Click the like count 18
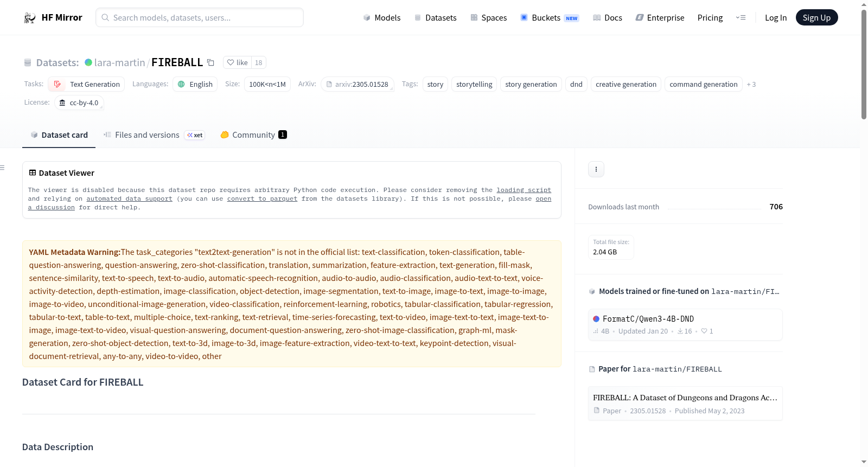The height and width of the screenshot is (467, 868). [x=259, y=63]
